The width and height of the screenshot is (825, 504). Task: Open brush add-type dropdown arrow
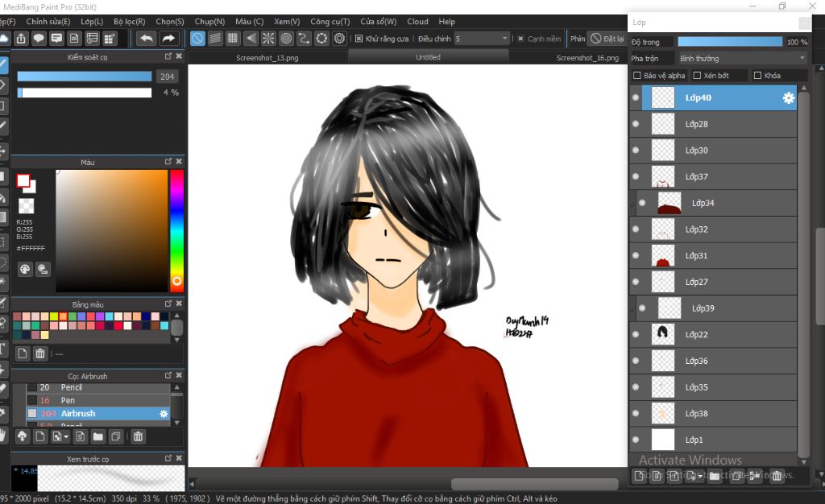click(x=66, y=436)
